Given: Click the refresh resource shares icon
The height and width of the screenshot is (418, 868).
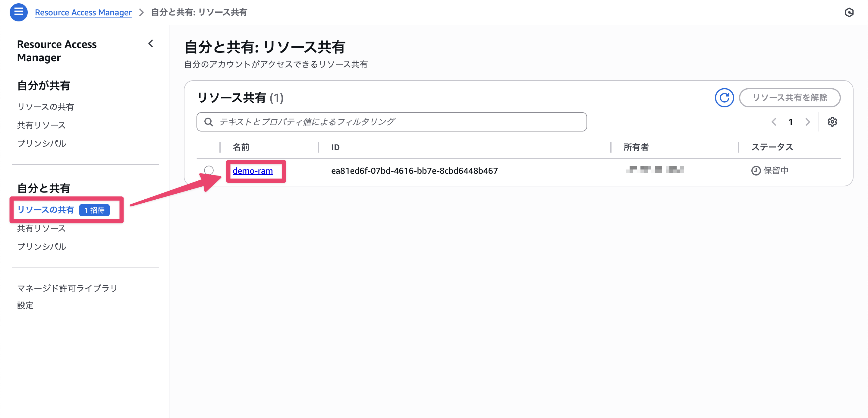Looking at the screenshot, I should (724, 98).
